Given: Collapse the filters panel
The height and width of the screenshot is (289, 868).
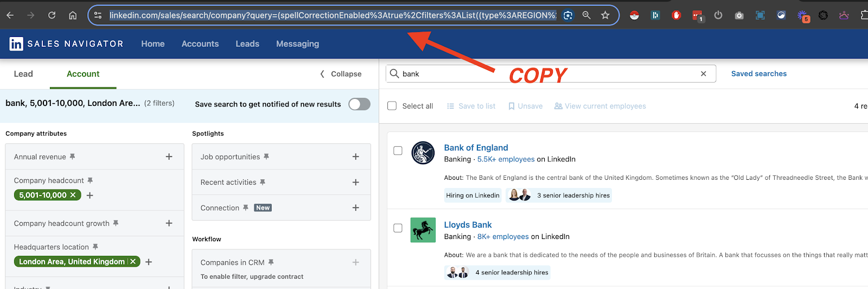Looking at the screenshot, I should tap(341, 74).
